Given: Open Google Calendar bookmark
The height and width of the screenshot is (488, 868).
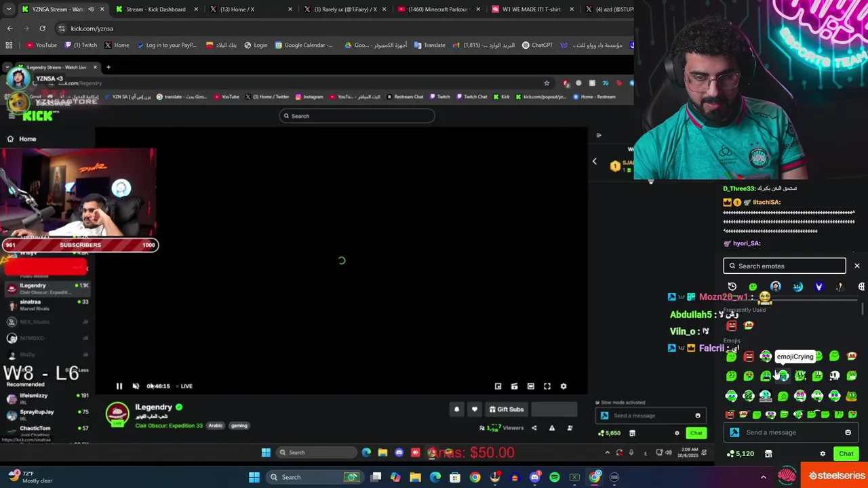Looking at the screenshot, I should 304,45.
